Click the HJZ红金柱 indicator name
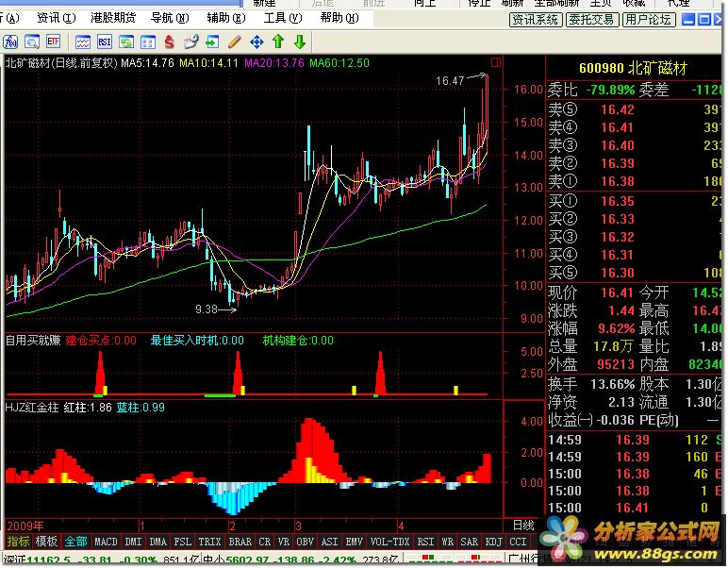The image size is (728, 568). pos(31,408)
